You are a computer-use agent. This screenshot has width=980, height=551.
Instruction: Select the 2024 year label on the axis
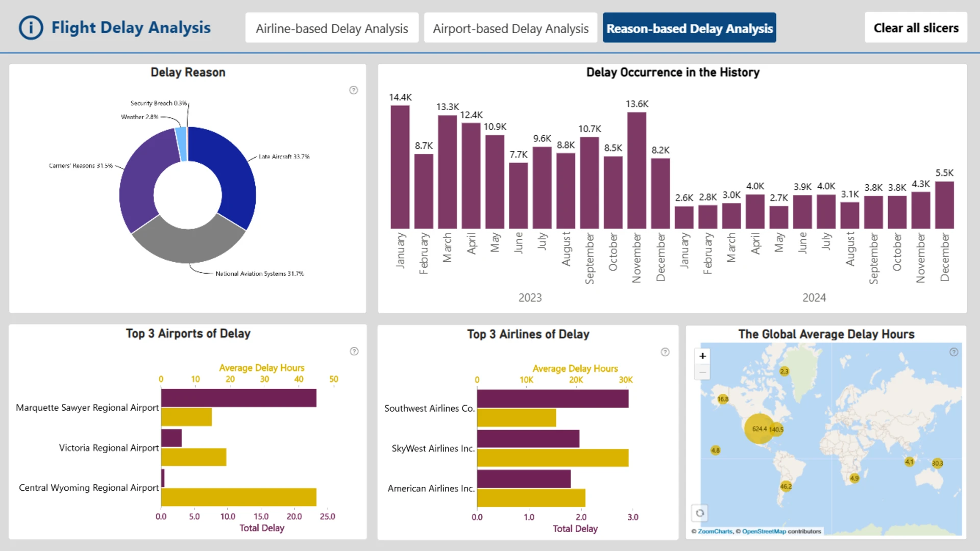click(814, 298)
